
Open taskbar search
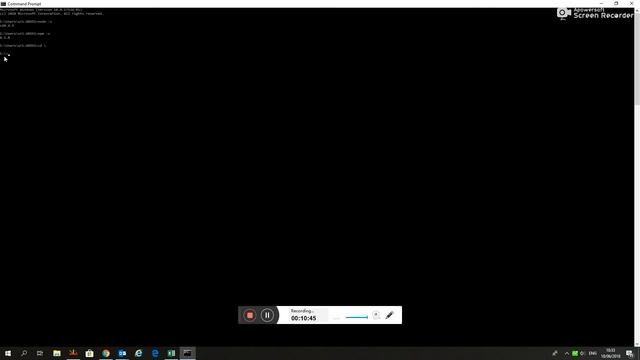pos(24,353)
